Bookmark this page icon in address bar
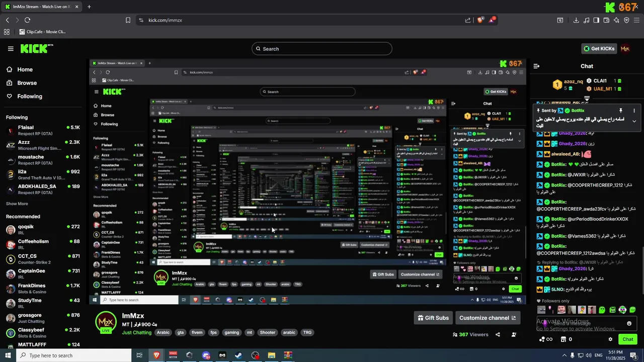 click(x=128, y=20)
